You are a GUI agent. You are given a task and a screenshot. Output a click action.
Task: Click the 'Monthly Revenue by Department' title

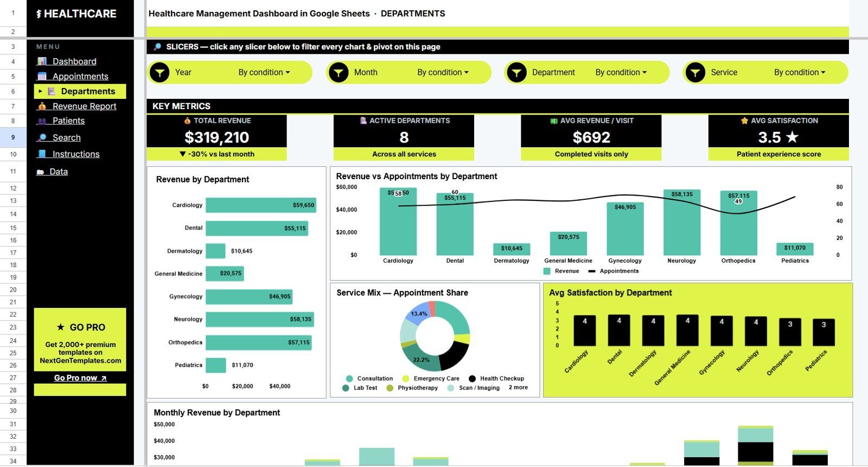point(217,413)
